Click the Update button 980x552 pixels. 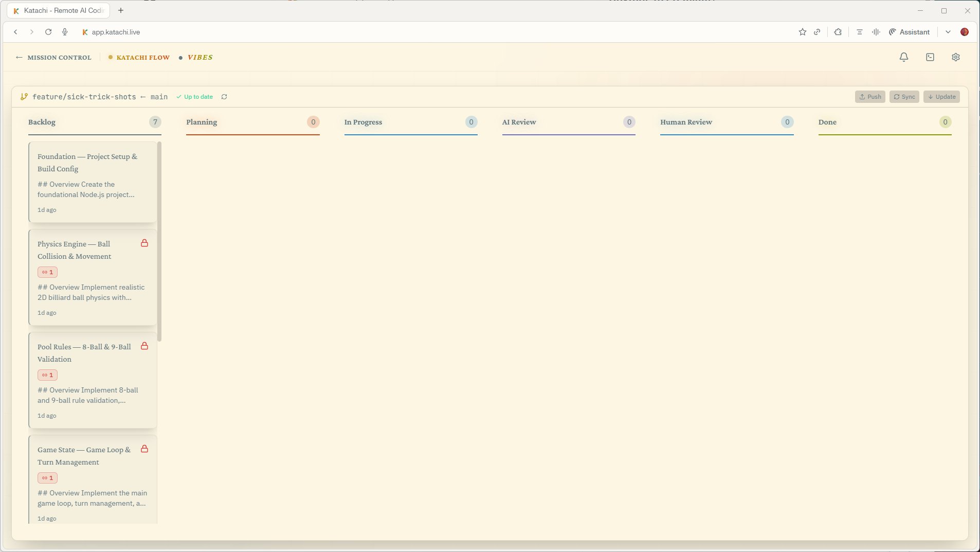coord(941,97)
